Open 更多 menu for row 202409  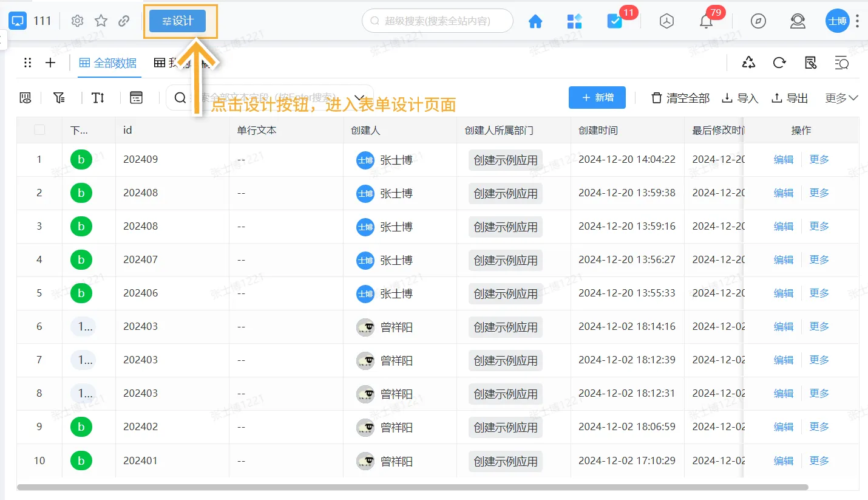[x=819, y=159]
